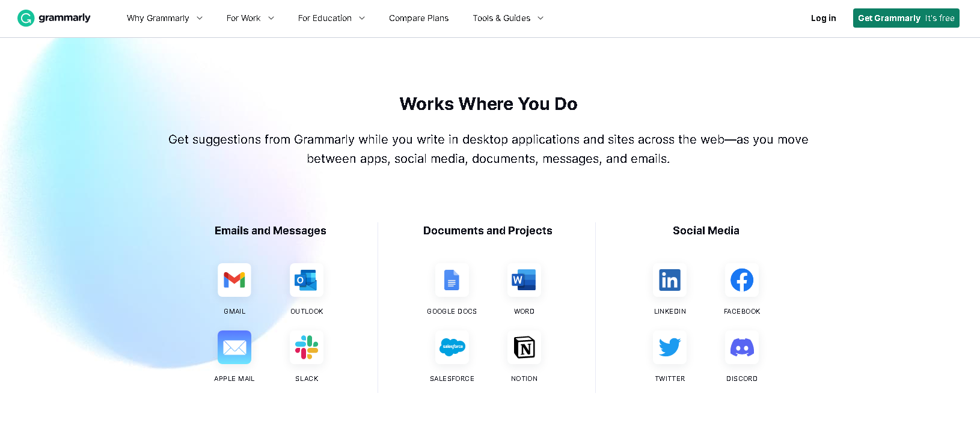Click the Documents and Projects heading
Screen dimensions: 980x423
point(488,231)
